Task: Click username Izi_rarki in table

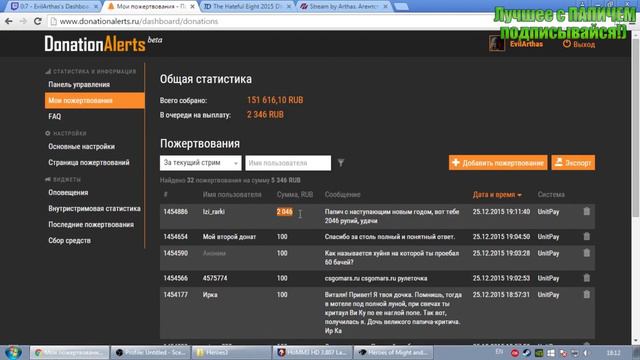Action: 213,211
